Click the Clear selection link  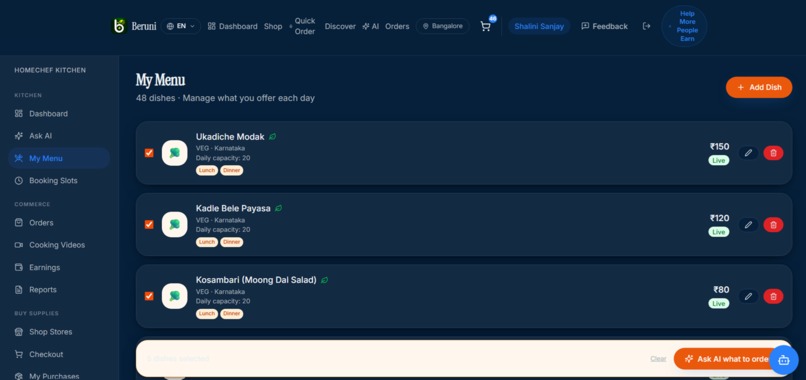(658, 358)
